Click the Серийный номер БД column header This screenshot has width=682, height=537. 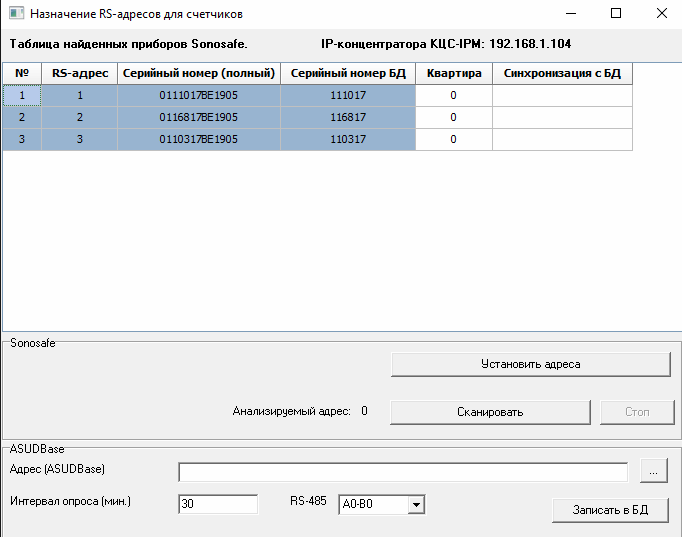click(347, 74)
